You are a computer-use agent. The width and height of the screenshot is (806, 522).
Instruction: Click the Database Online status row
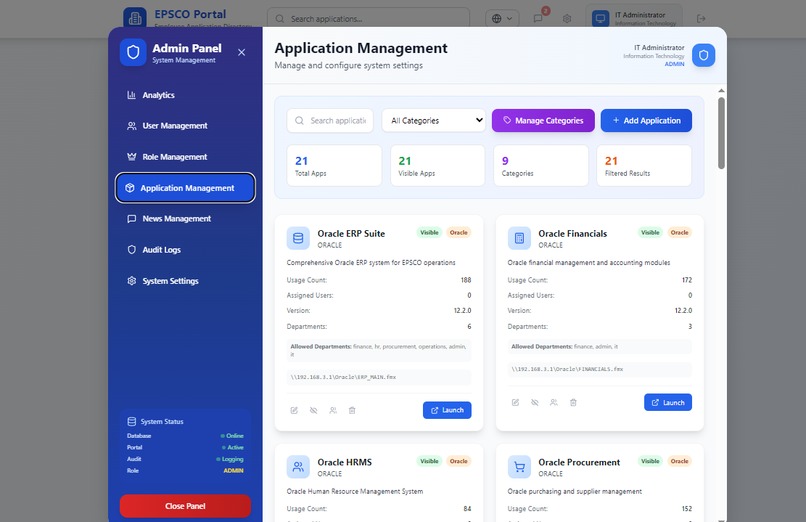coord(185,436)
